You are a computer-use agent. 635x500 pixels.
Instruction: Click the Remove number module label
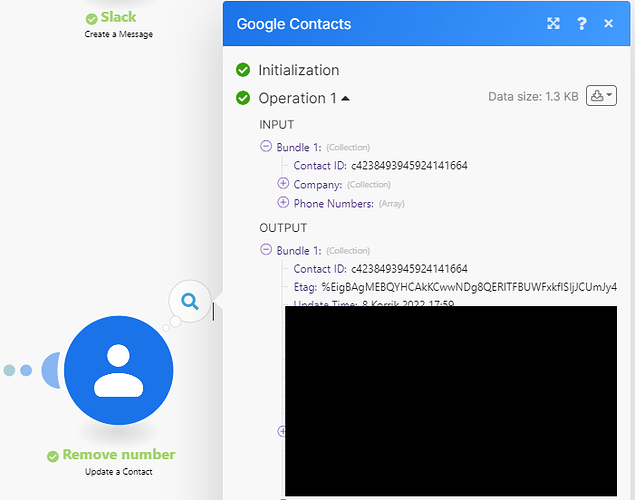click(119, 454)
